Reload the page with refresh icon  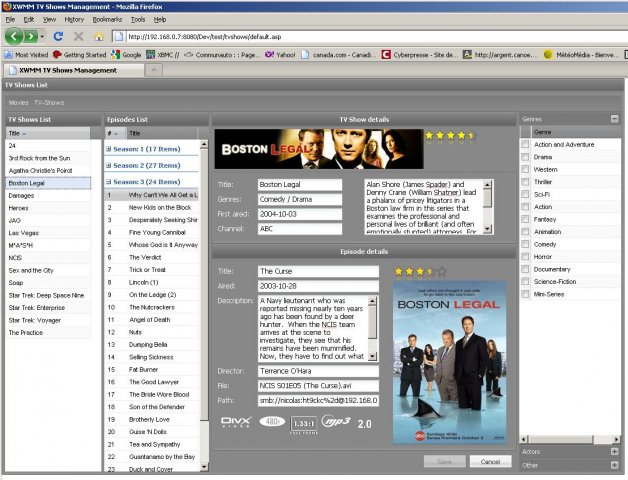[x=58, y=37]
